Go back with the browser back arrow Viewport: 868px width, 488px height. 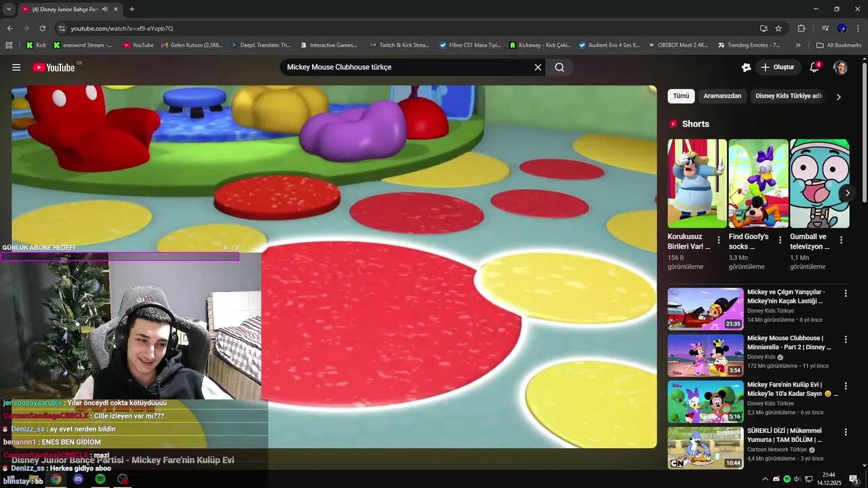9,28
